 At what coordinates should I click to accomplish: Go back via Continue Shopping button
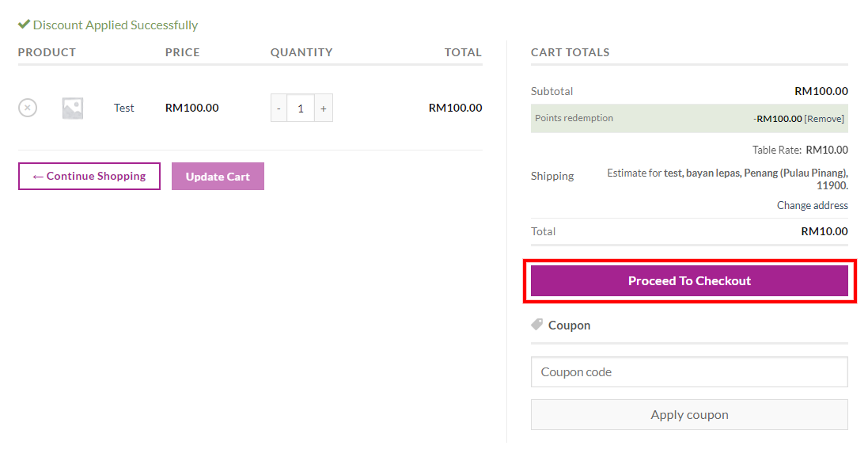[89, 177]
